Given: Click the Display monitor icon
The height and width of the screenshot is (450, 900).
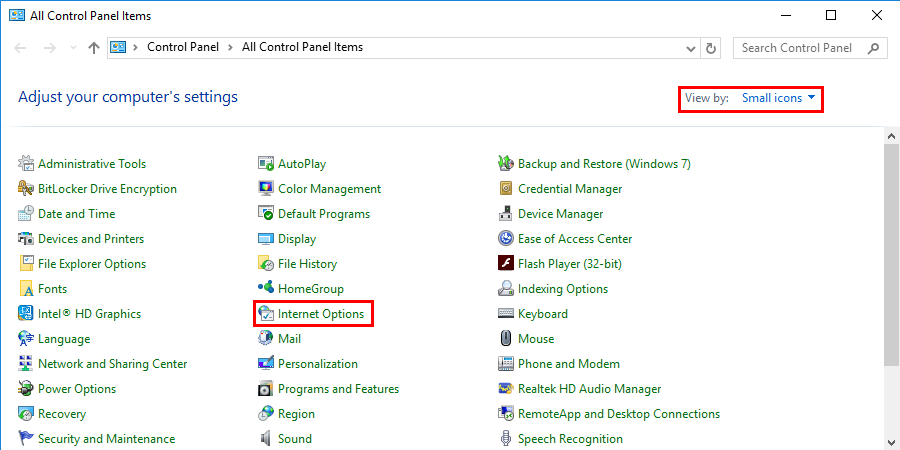Looking at the screenshot, I should click(266, 239).
